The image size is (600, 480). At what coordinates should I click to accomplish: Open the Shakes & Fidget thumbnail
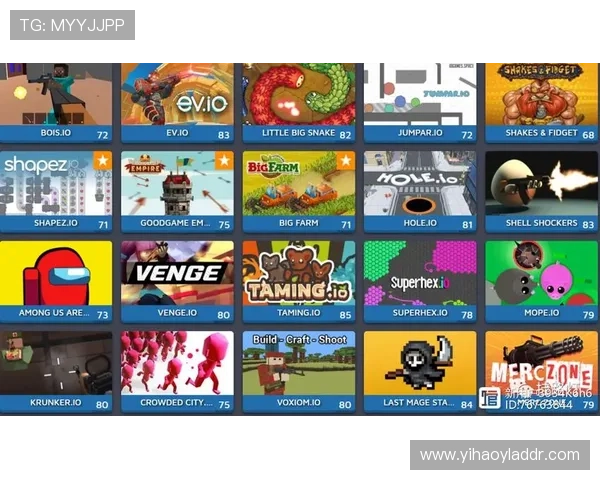(x=541, y=94)
